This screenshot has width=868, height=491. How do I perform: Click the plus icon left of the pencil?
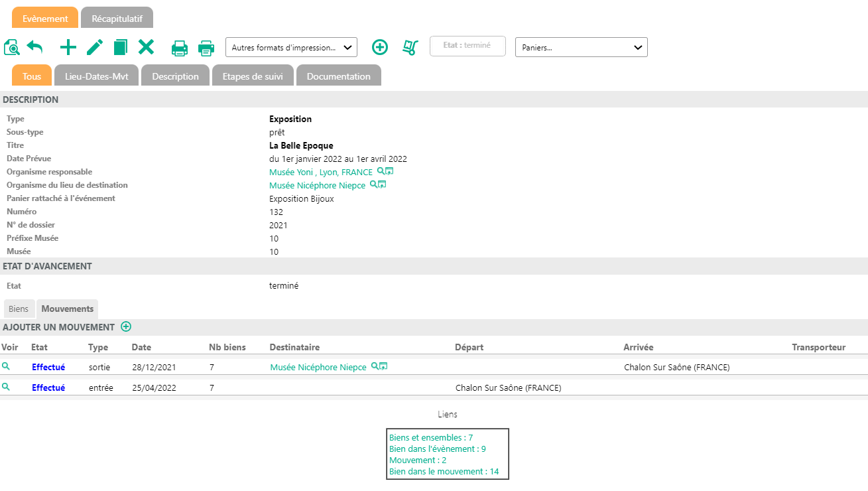click(x=68, y=47)
